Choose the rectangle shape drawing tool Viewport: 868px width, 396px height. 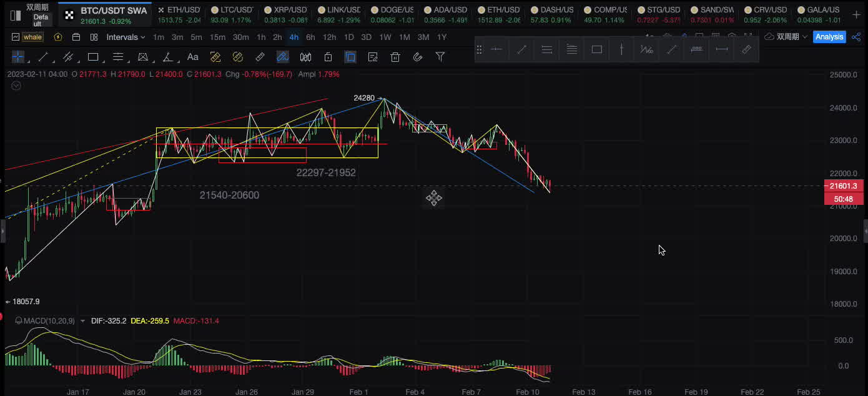coord(93,57)
